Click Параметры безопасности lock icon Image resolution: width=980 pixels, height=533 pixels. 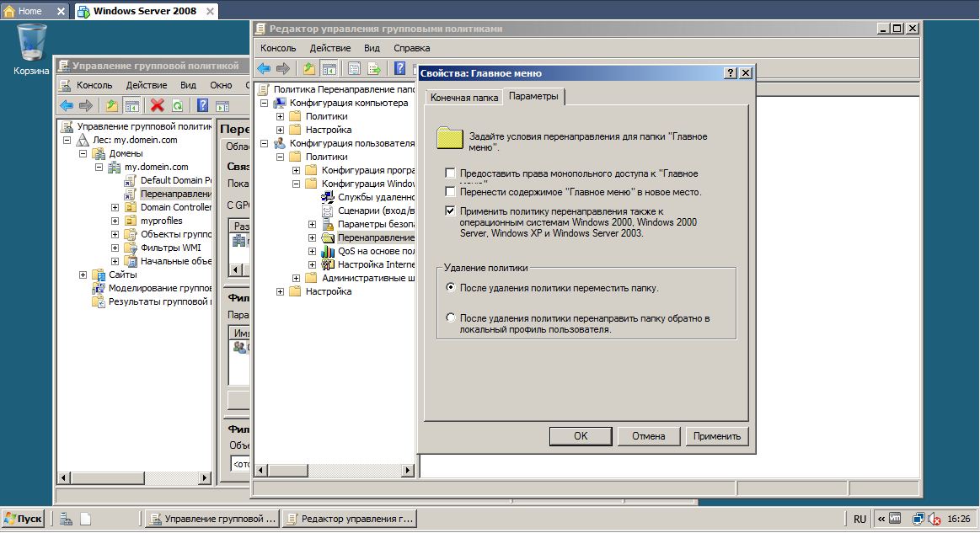click(328, 224)
